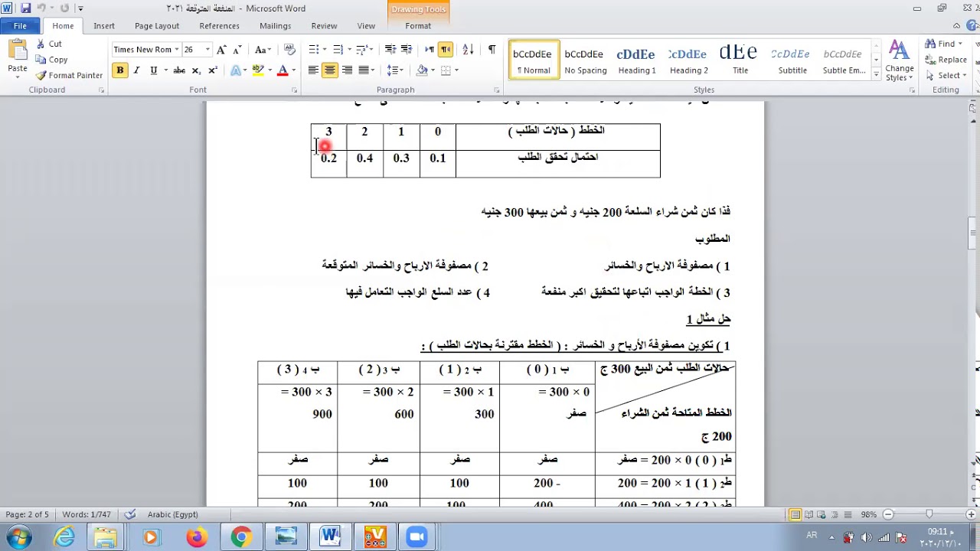The width and height of the screenshot is (980, 551).
Task: Click the Cut command
Action: 48,44
